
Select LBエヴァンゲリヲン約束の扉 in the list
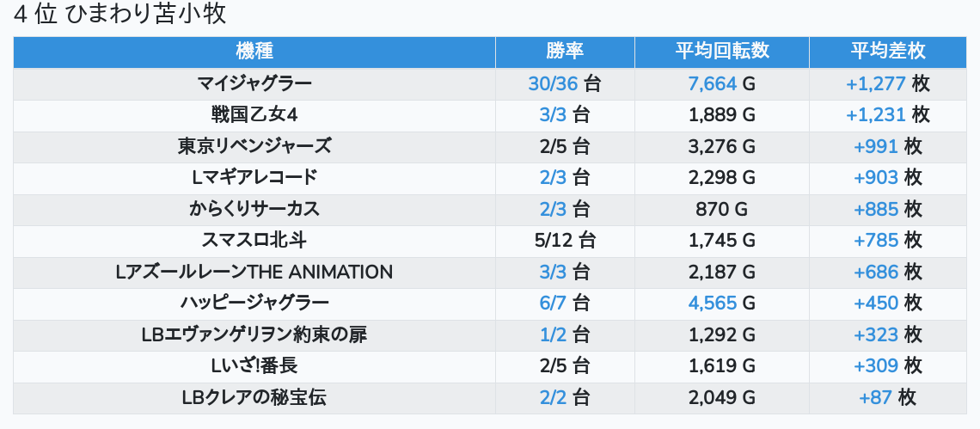(x=254, y=334)
